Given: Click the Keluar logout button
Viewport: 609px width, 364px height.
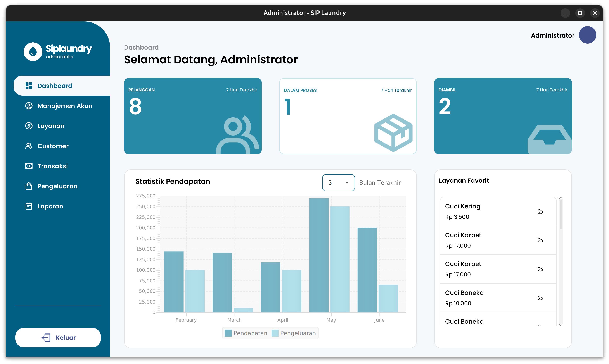Looking at the screenshot, I should 58,338.
